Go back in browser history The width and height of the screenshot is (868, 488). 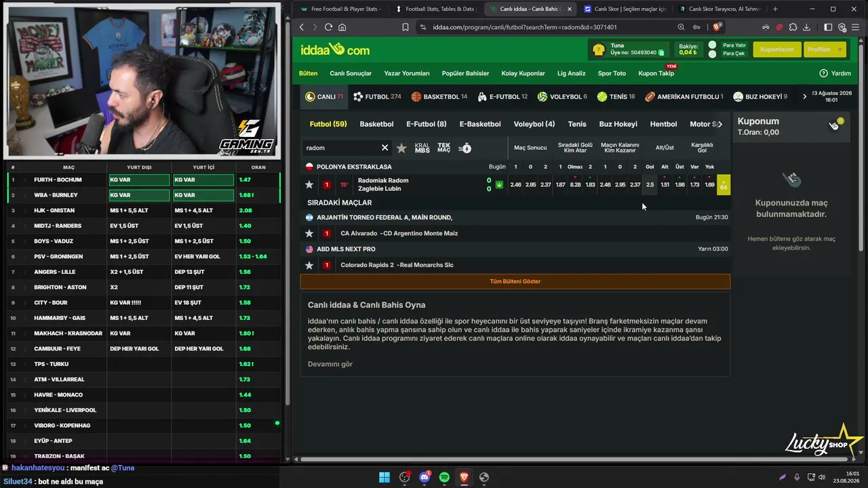[x=302, y=27]
